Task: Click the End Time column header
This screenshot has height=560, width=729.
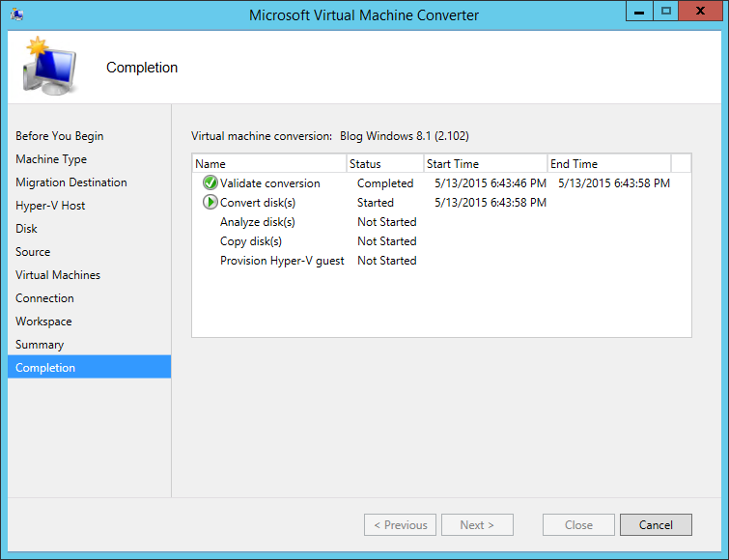Action: 609,163
